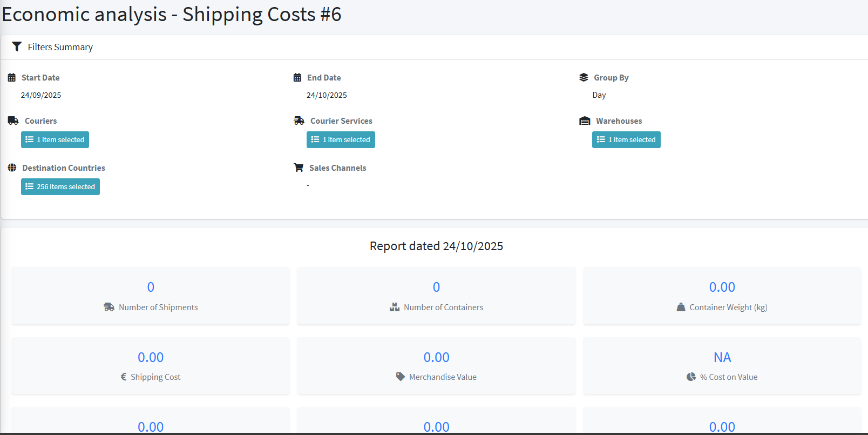Click the shopping cart icon beside Sales Channels
This screenshot has height=435, width=868.
coord(299,168)
